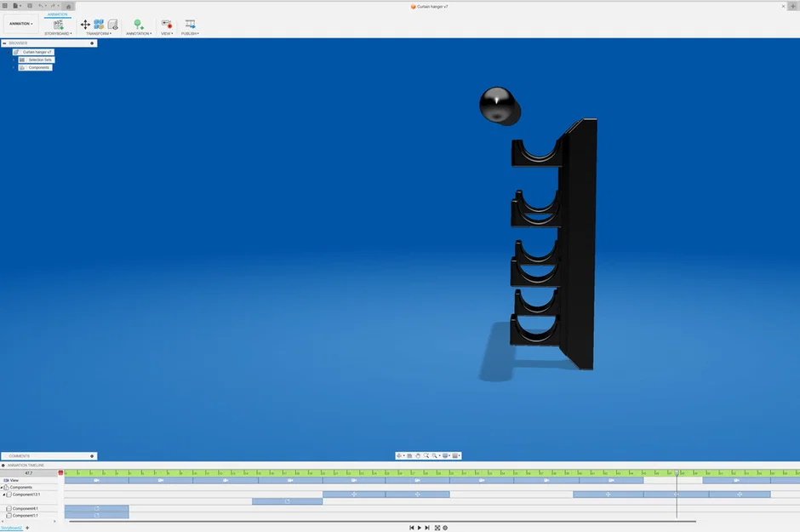Click the timeline settings gear icon
The image size is (800, 532).
point(445,528)
